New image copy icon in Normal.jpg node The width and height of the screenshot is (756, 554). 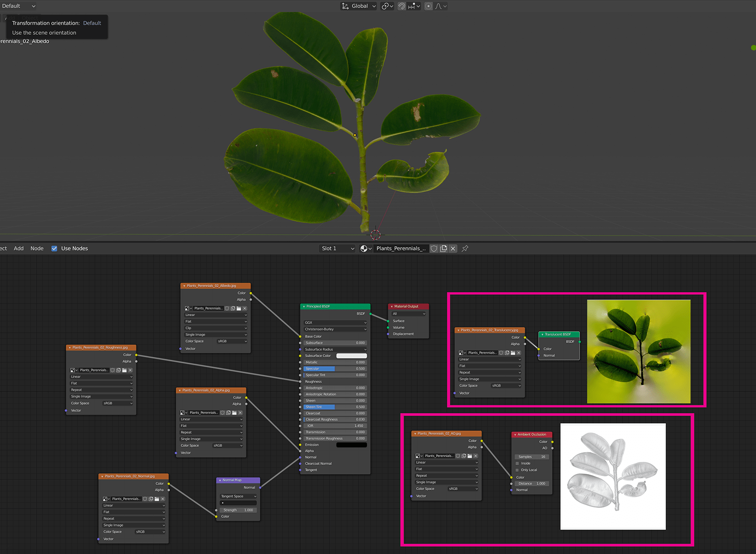[151, 499]
